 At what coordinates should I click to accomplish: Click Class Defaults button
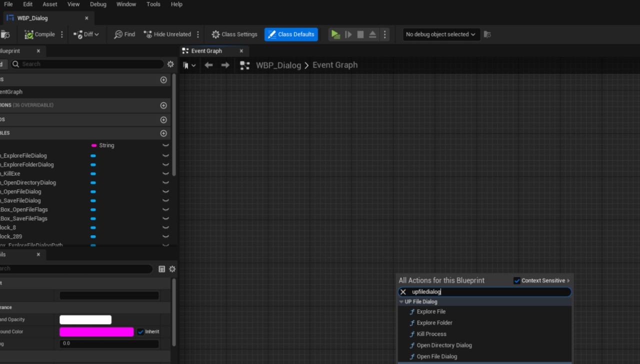[x=291, y=34]
